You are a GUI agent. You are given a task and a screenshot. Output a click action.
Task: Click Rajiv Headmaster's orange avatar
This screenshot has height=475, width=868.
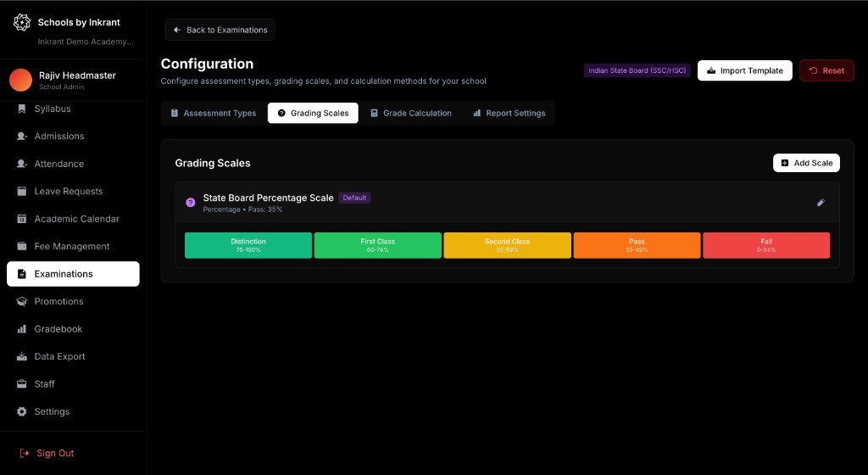(20, 81)
